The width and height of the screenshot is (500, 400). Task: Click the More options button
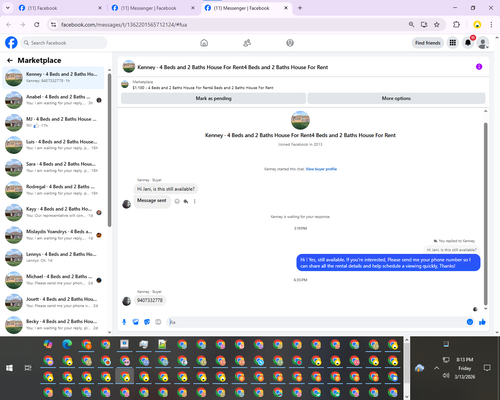(396, 98)
